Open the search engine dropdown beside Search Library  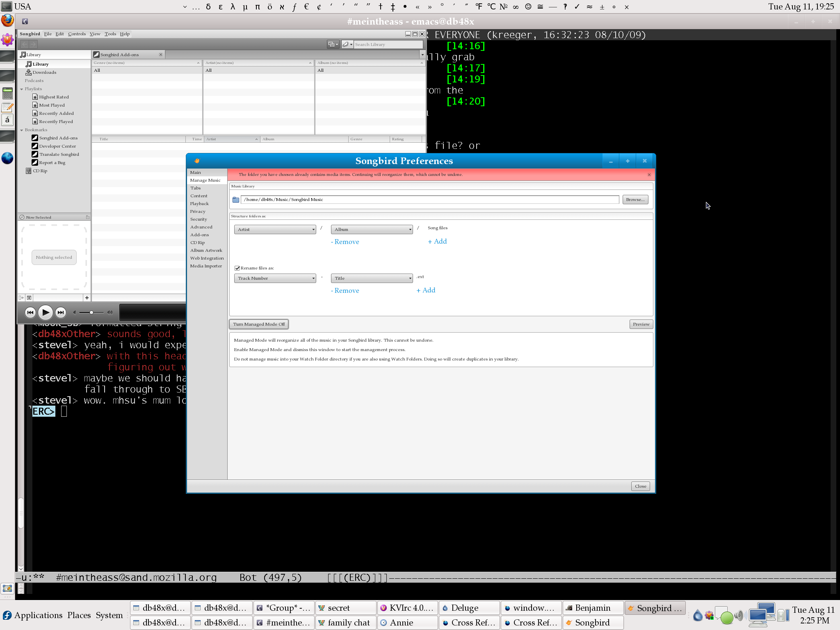[x=347, y=44]
